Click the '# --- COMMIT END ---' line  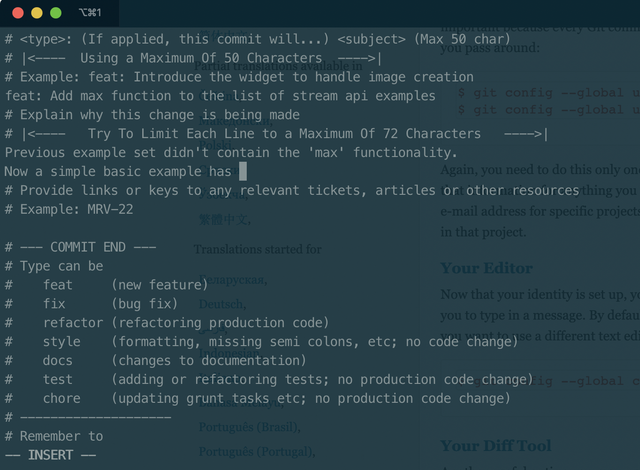pos(80,247)
